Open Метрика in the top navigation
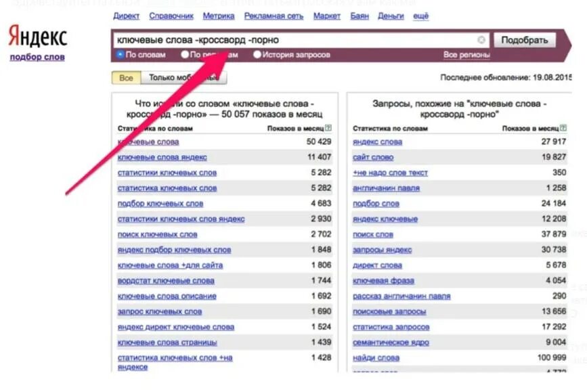Screen dimensions: 587x392 (x=219, y=16)
